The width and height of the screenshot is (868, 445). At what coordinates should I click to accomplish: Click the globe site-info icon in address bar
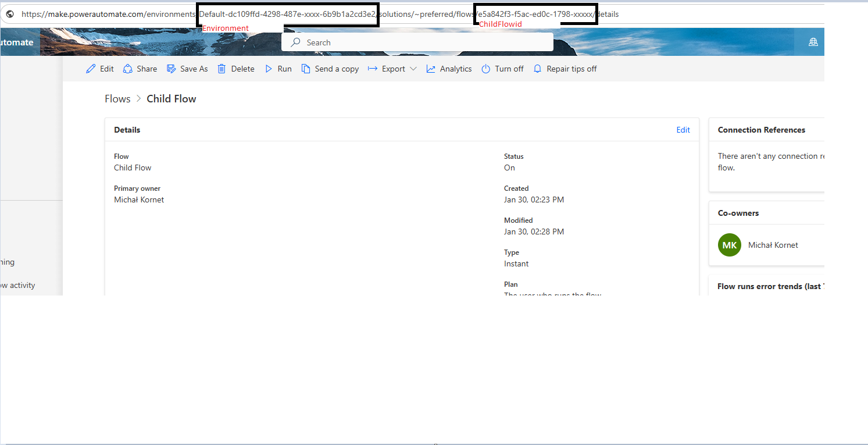[10, 14]
